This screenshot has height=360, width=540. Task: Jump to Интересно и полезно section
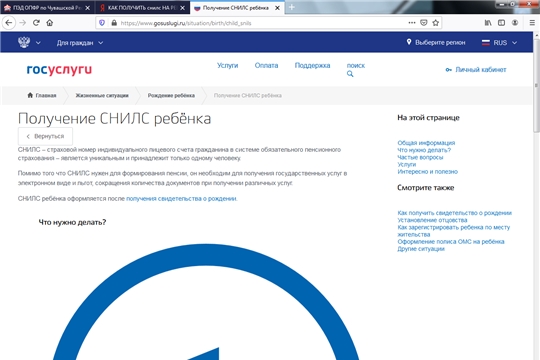tap(427, 172)
